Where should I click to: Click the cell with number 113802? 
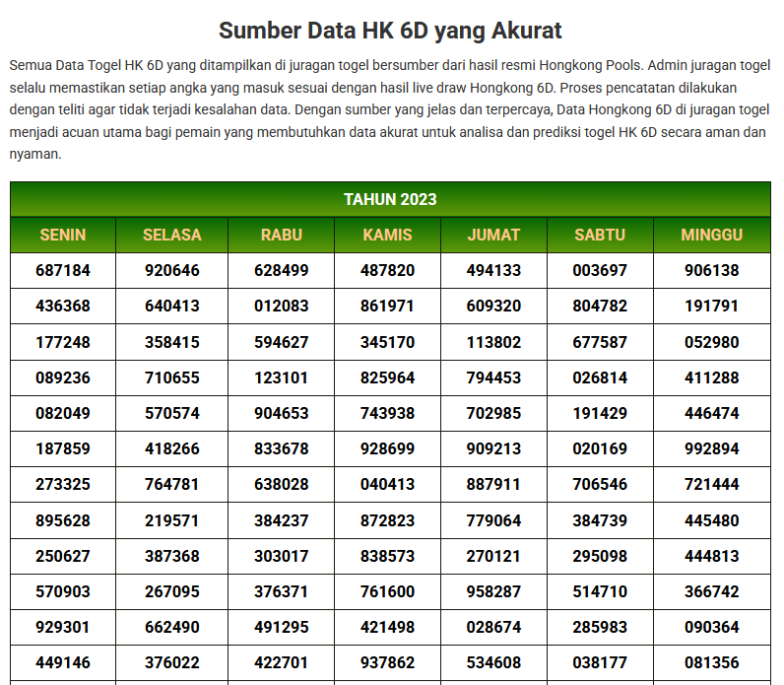494,342
